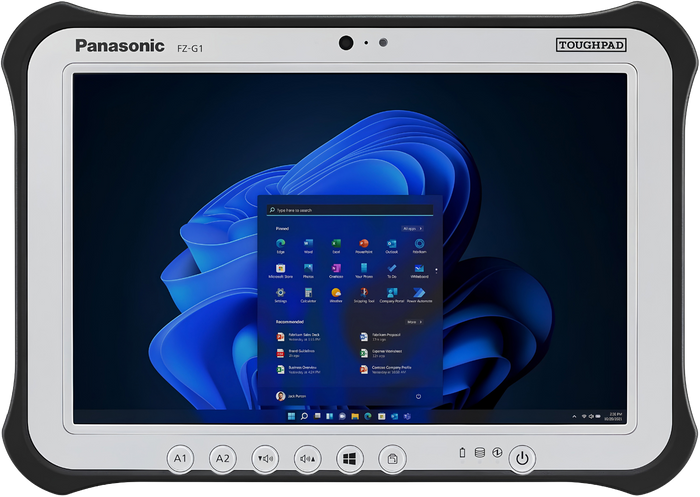The height and width of the screenshot is (497, 700).
Task: Click the Start button on the taskbar
Action: (291, 416)
